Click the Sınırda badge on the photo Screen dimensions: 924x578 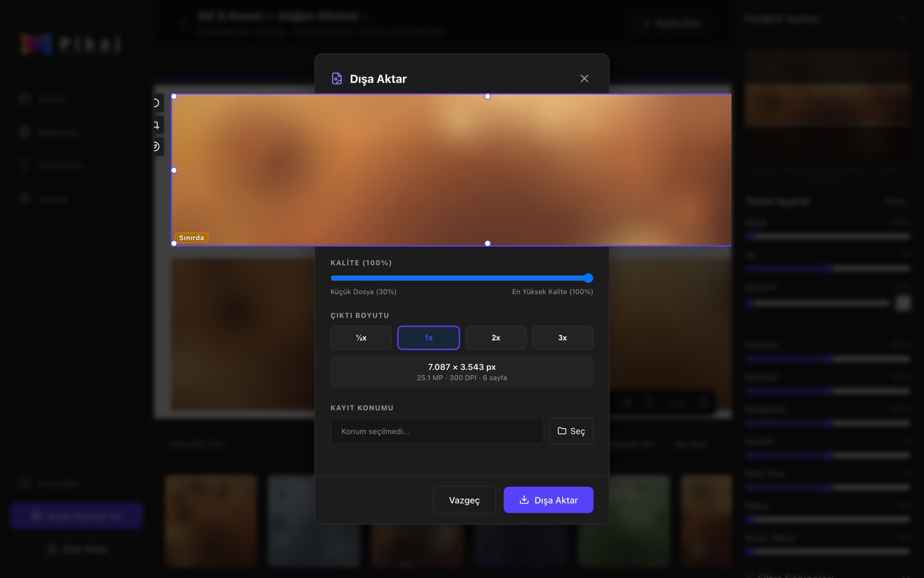coord(192,238)
